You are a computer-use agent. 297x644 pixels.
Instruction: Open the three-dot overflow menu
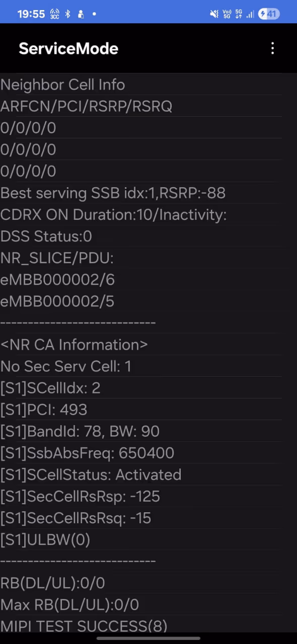(x=272, y=48)
